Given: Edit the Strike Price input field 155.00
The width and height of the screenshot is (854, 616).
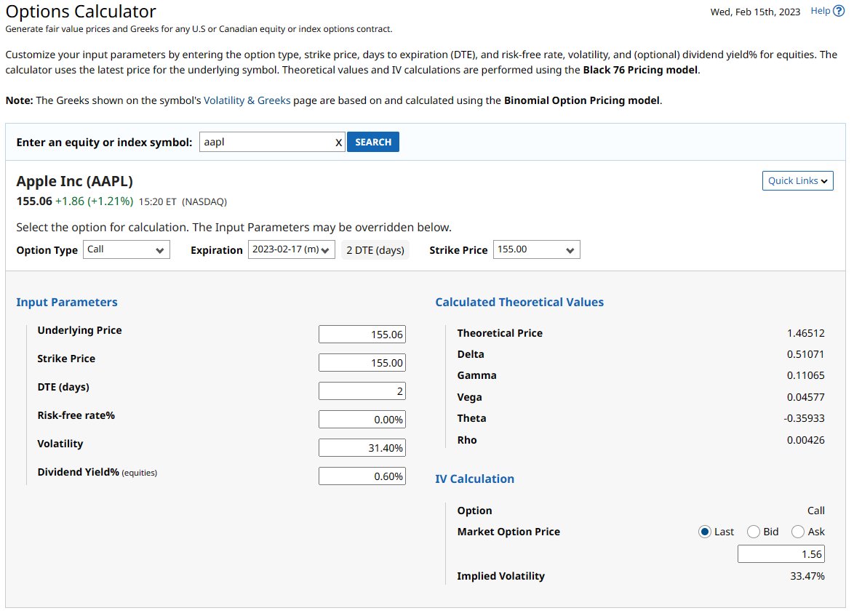Looking at the screenshot, I should (x=362, y=363).
